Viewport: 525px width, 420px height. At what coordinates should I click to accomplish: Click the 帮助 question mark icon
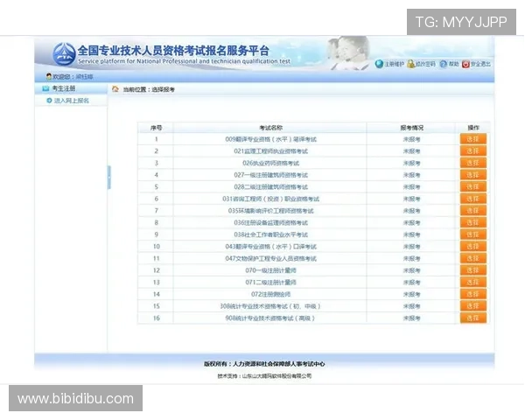[x=444, y=64]
